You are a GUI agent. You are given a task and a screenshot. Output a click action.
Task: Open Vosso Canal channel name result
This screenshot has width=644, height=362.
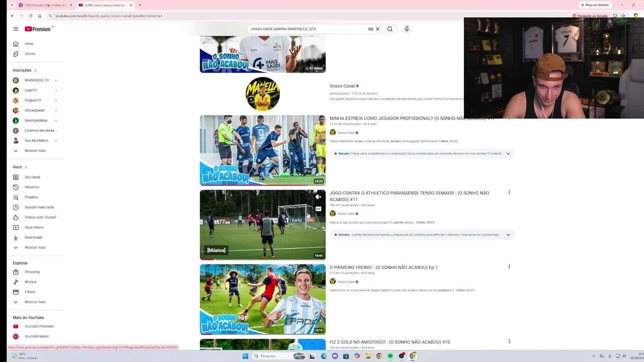(x=342, y=86)
